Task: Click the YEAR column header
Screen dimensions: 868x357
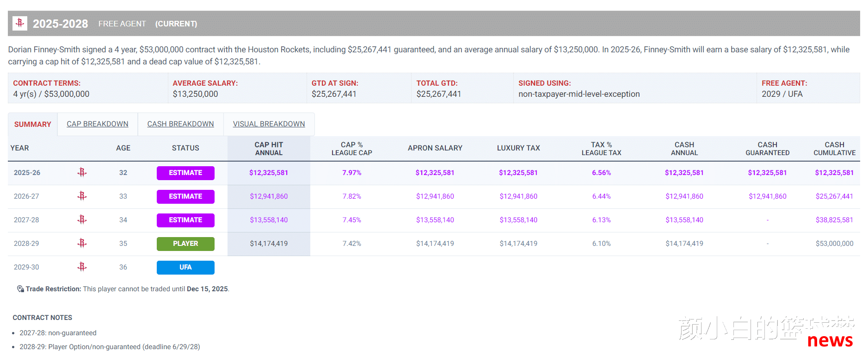Action: coord(19,148)
